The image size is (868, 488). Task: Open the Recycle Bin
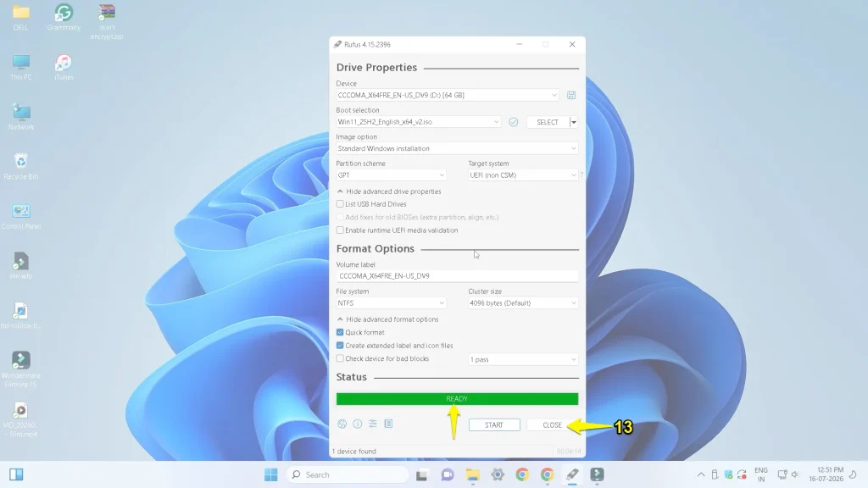[21, 167]
